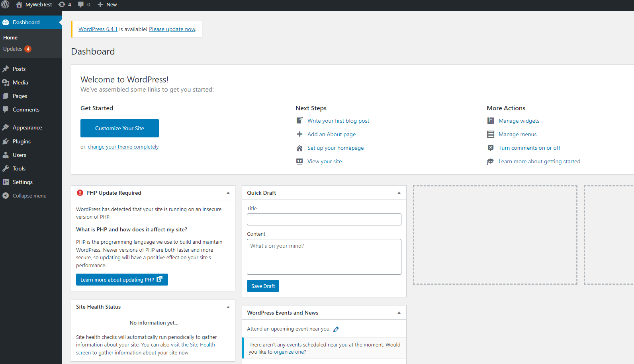Screen dimensions: 634x364
Task: Click the Appearance paintbrush icon
Action: click(x=6, y=127)
